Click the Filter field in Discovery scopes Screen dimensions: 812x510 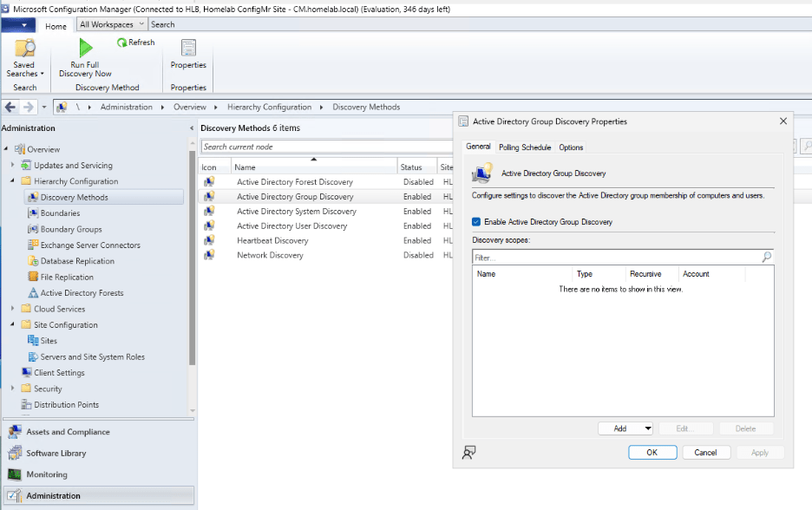607,257
